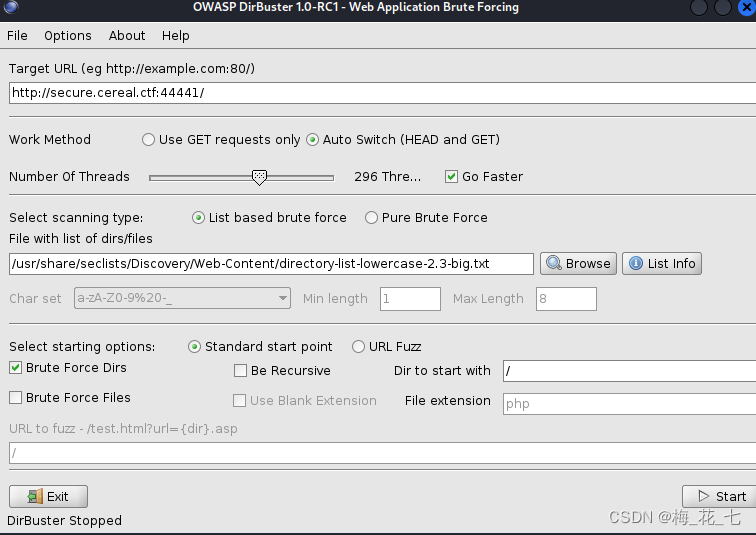The image size is (756, 535).
Task: Toggle Use Blank Extension checkbox
Action: click(239, 401)
